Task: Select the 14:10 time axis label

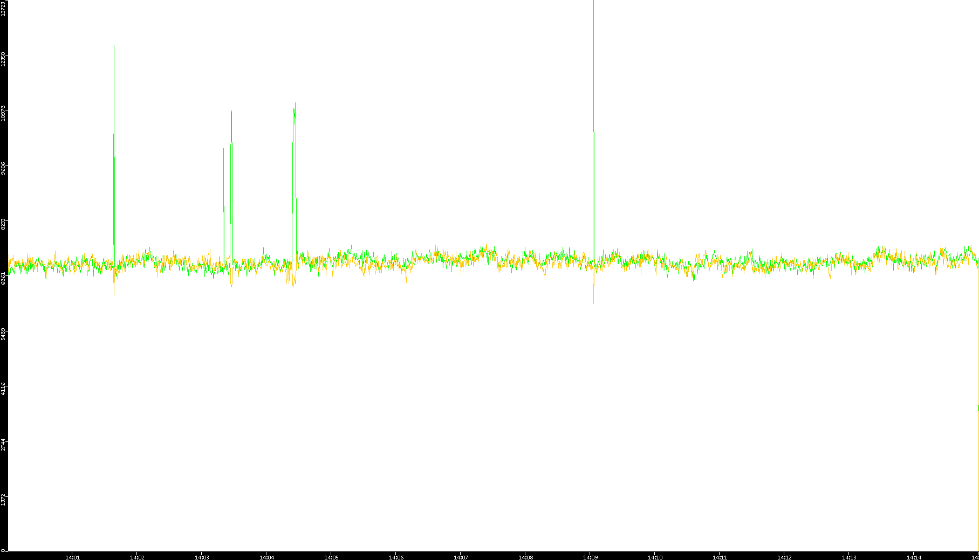Action: coord(655,557)
